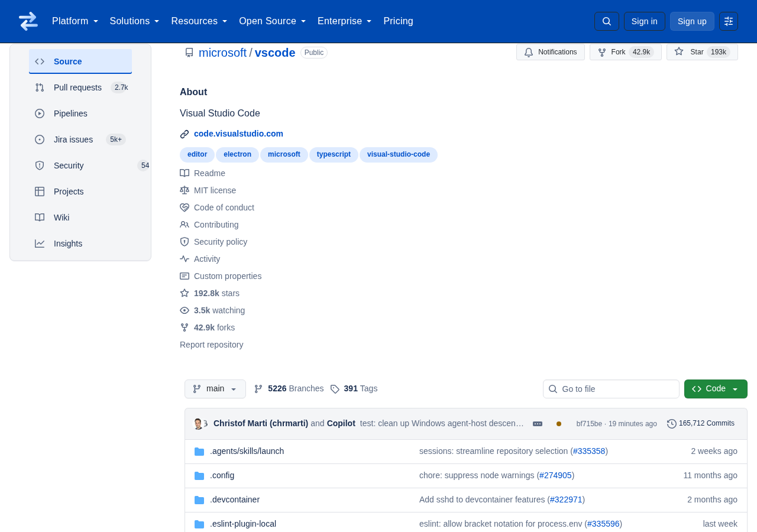Open the green Code dropdown button
The width and height of the screenshot is (757, 532).
[716, 389]
